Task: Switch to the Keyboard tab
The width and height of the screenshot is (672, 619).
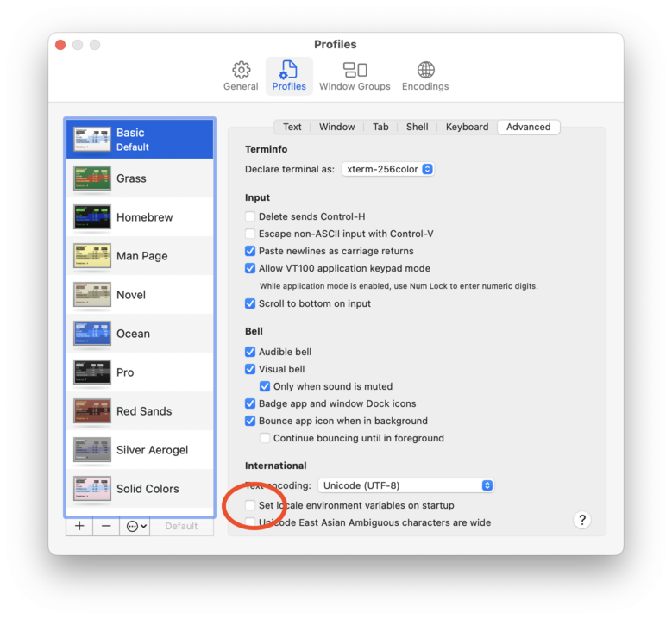Action: 467,127
